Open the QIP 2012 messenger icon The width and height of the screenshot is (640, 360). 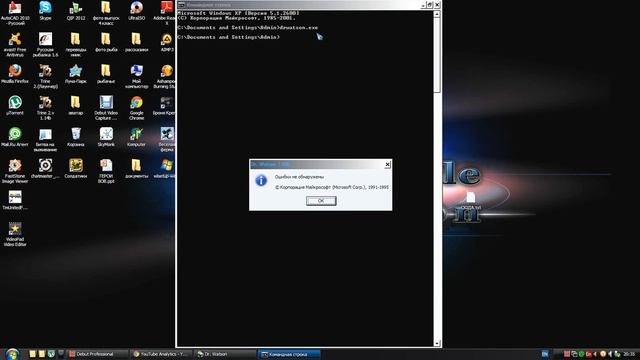76,10
